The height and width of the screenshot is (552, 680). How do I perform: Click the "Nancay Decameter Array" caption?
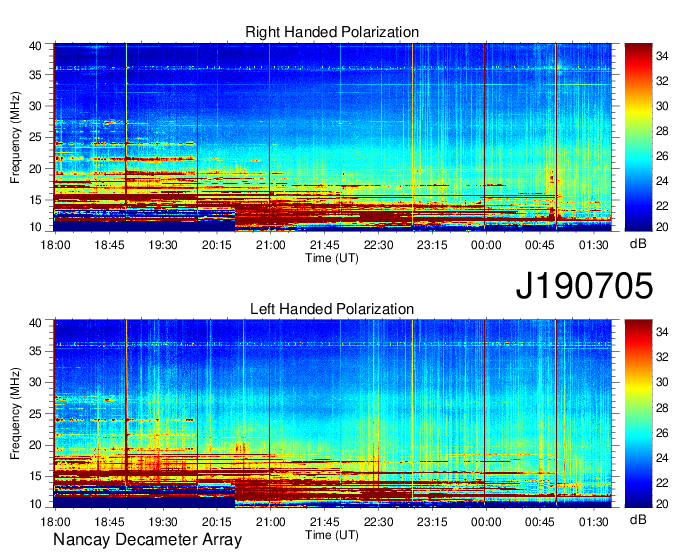pyautogui.click(x=147, y=540)
